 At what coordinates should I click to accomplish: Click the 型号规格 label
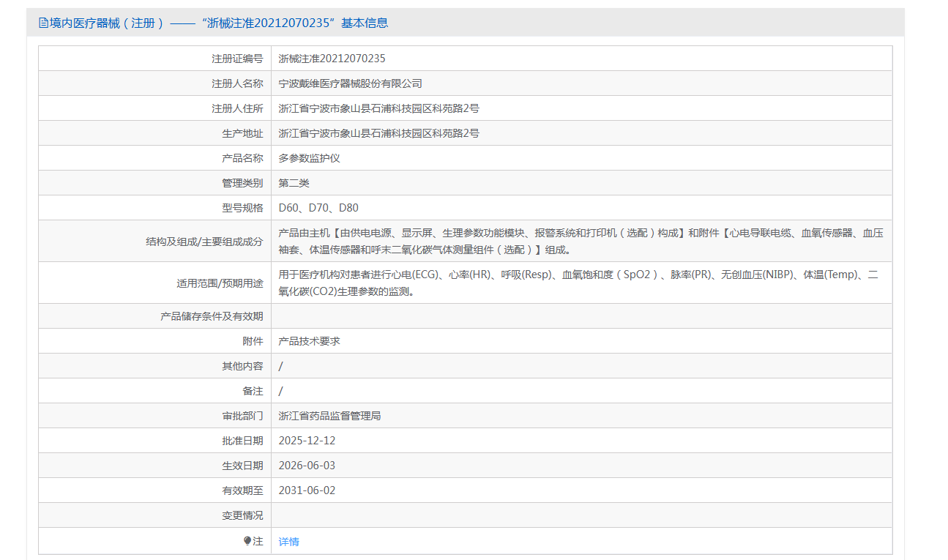coord(242,208)
